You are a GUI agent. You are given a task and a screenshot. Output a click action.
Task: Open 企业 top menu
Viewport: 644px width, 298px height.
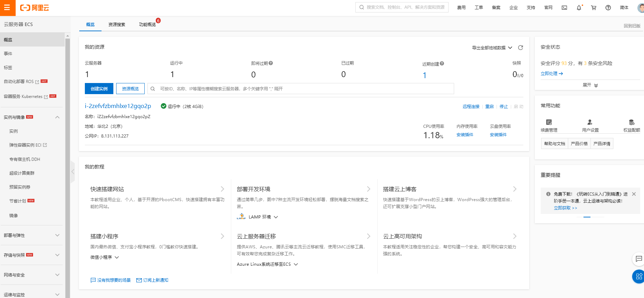tap(514, 8)
